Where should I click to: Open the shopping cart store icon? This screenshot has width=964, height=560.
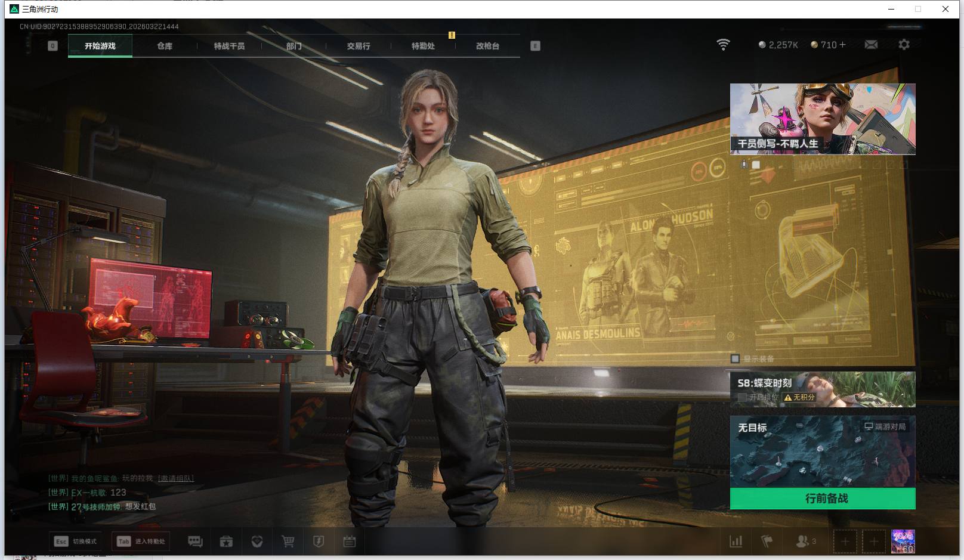click(288, 542)
